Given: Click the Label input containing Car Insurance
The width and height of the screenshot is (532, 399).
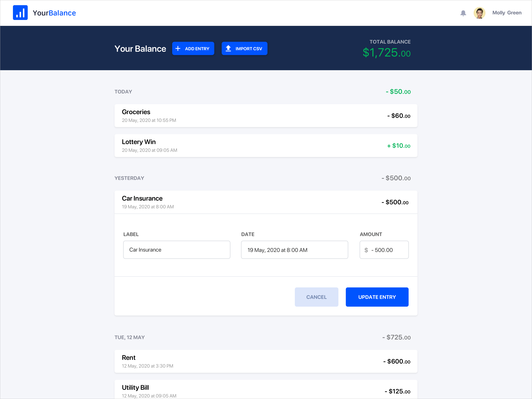Looking at the screenshot, I should click(177, 250).
